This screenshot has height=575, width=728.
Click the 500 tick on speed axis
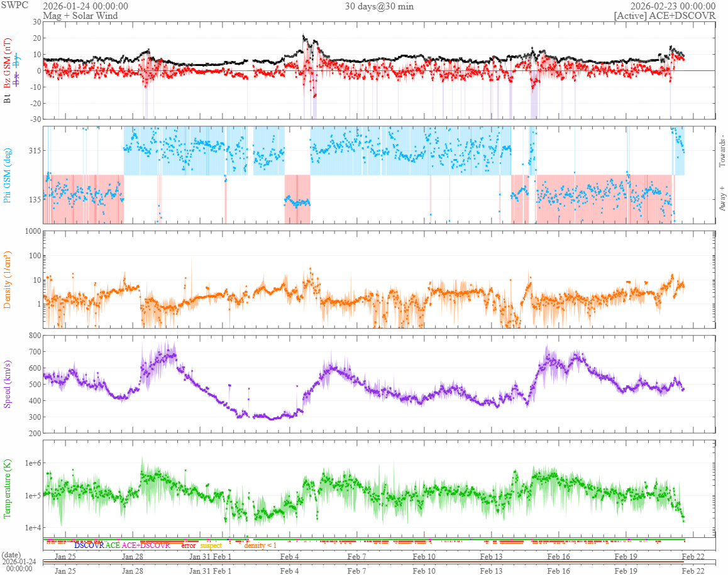[35, 384]
